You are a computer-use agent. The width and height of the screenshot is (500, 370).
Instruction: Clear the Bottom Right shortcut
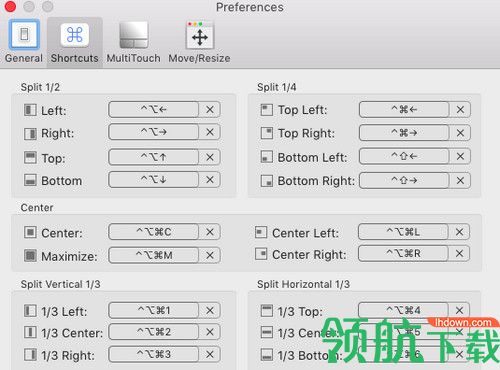point(460,181)
